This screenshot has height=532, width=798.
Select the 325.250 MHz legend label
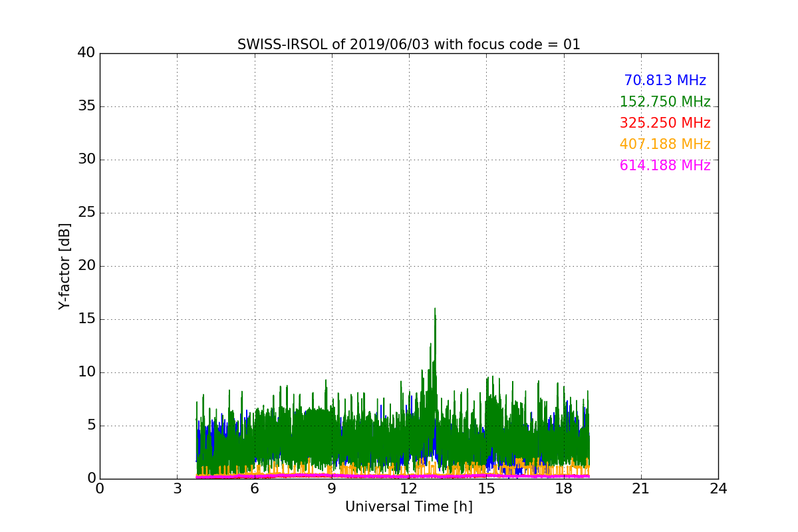pos(665,123)
